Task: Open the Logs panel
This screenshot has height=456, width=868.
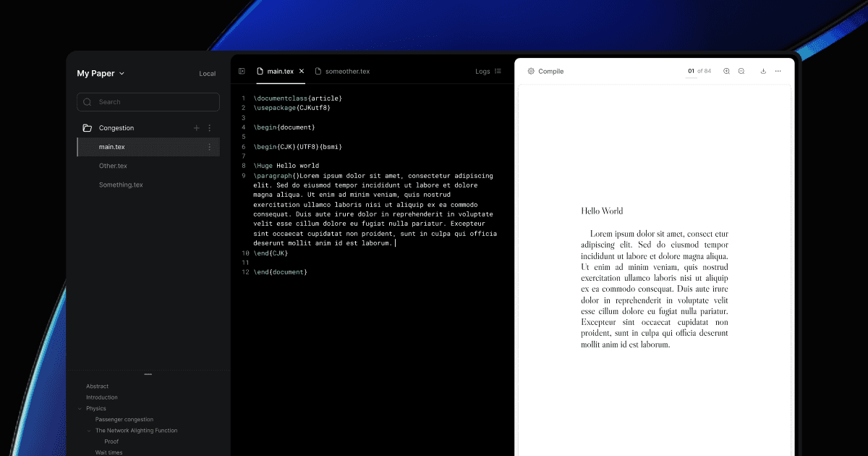Action: pos(482,71)
